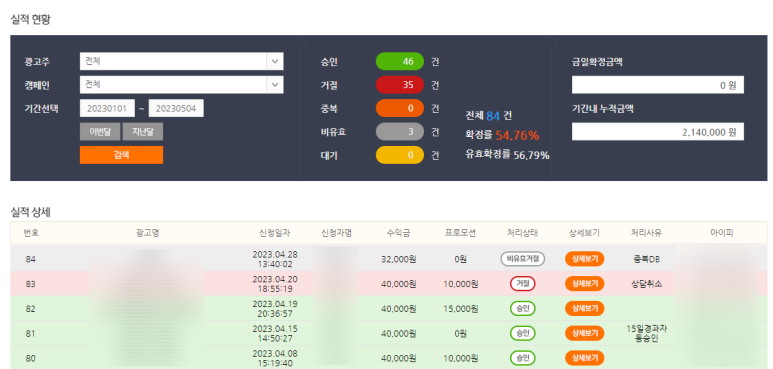This screenshot has width=773, height=369.
Task: Click the 수익금 column header
Action: [398, 233]
